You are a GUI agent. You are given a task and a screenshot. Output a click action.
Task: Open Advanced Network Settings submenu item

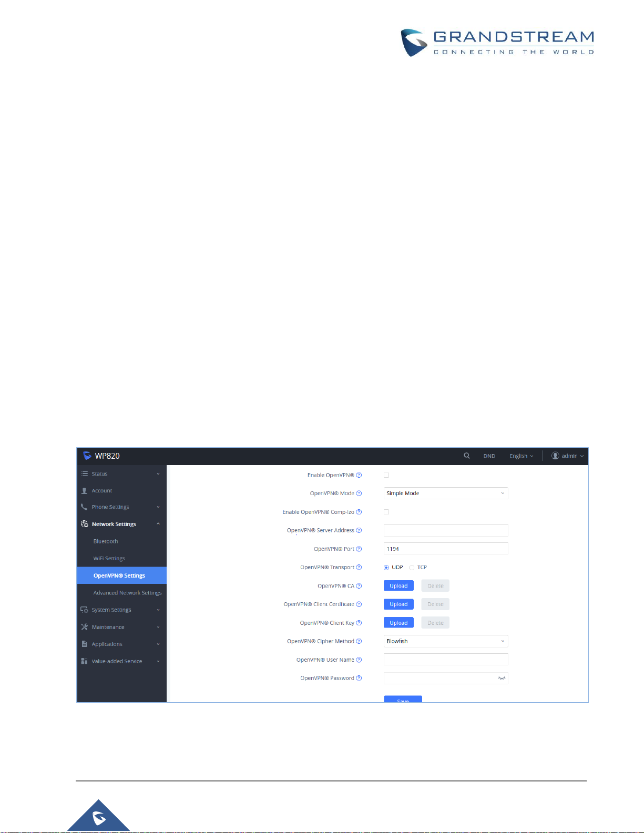click(122, 593)
